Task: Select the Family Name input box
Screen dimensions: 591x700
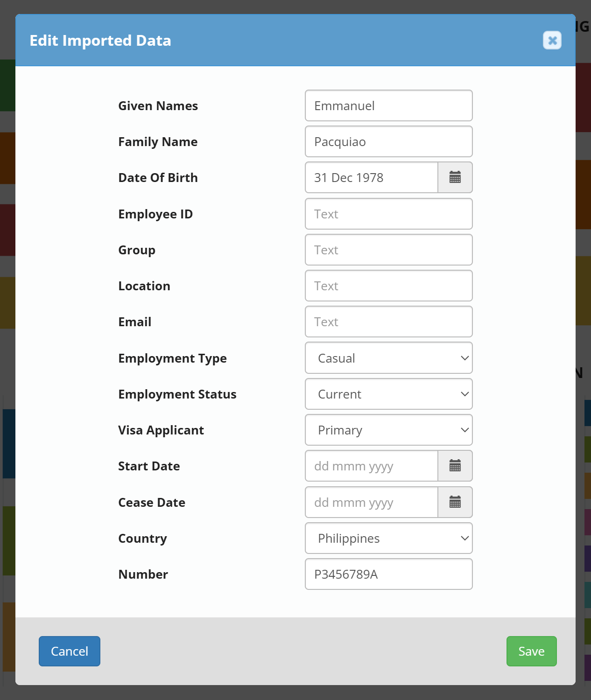Action: pyautogui.click(x=389, y=141)
